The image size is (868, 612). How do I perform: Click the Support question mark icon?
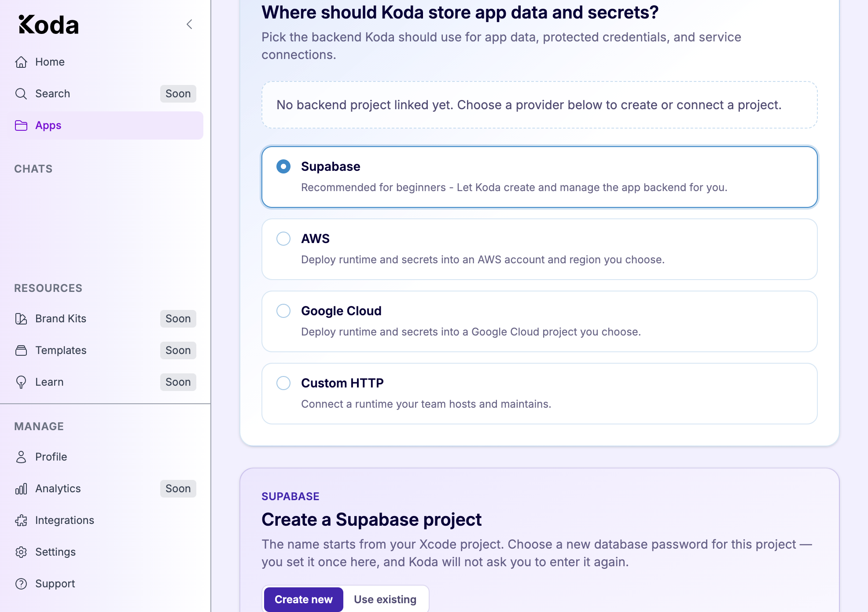pos(21,584)
